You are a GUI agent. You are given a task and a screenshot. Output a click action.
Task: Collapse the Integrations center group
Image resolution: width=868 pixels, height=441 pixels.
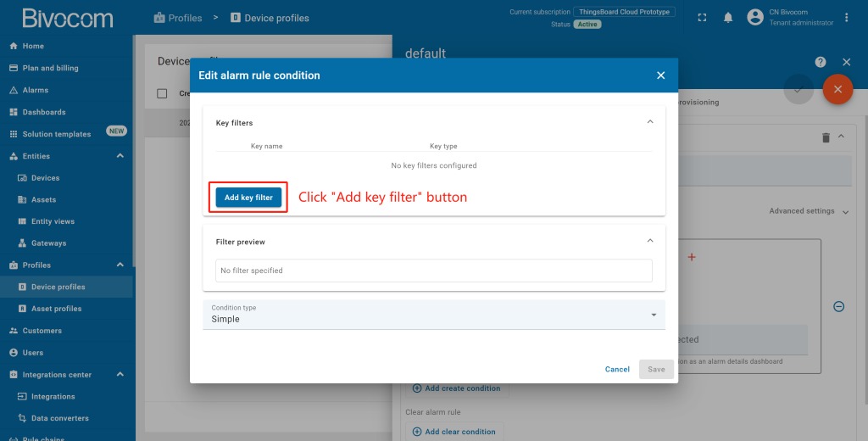tap(120, 375)
